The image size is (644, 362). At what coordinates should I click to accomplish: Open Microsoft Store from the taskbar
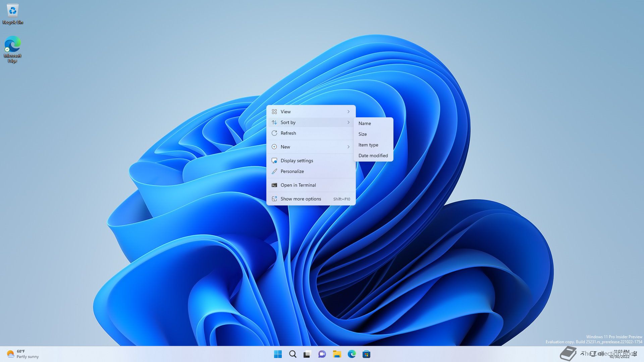366,354
